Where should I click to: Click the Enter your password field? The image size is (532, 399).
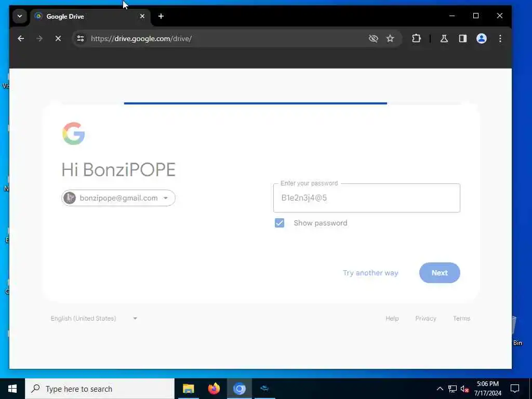click(366, 198)
